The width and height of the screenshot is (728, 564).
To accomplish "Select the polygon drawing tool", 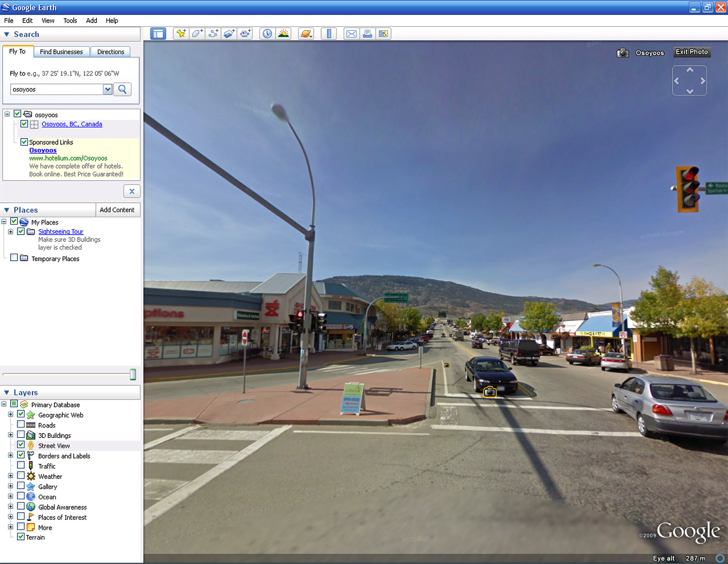I will pos(197,33).
